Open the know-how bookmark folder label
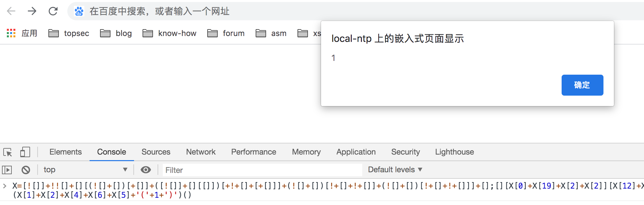Screen dimensions: 644x205 pos(177,33)
